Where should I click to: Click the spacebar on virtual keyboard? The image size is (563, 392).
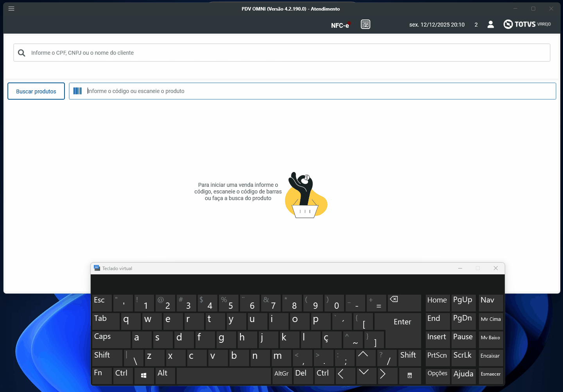click(224, 376)
